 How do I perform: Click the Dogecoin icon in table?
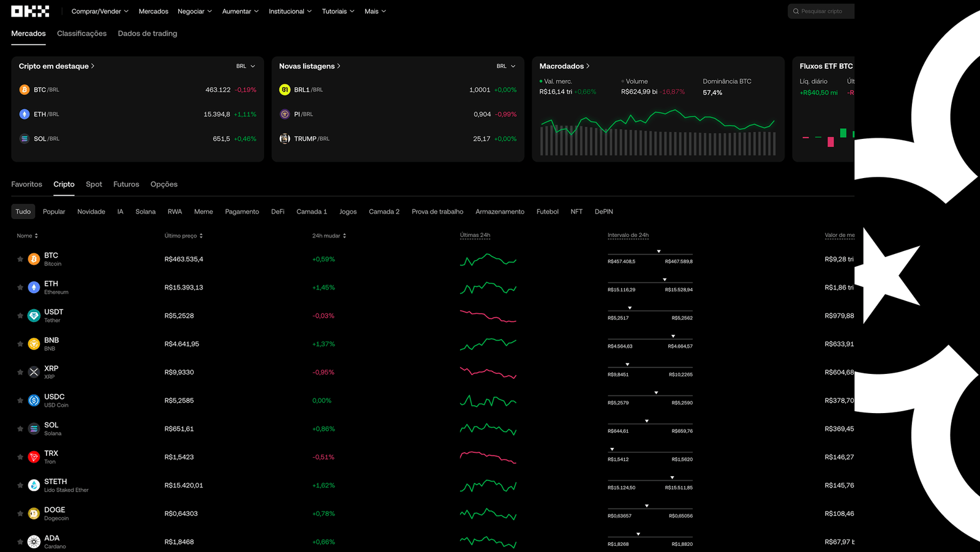(34, 514)
